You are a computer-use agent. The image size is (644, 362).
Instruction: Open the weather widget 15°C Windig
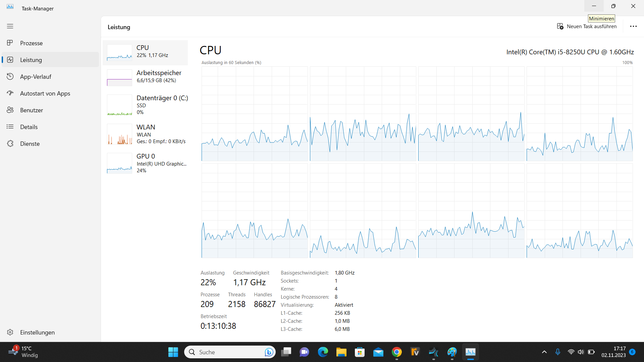[23, 352]
